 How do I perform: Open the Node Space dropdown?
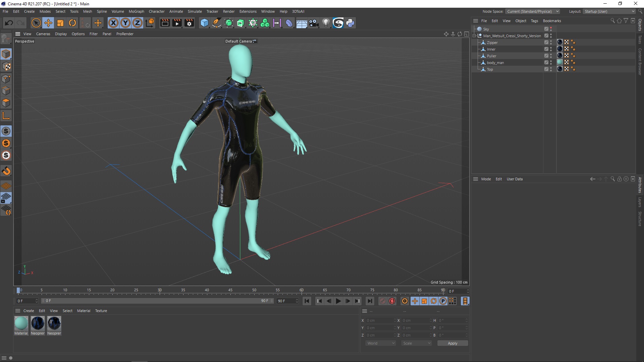[533, 11]
